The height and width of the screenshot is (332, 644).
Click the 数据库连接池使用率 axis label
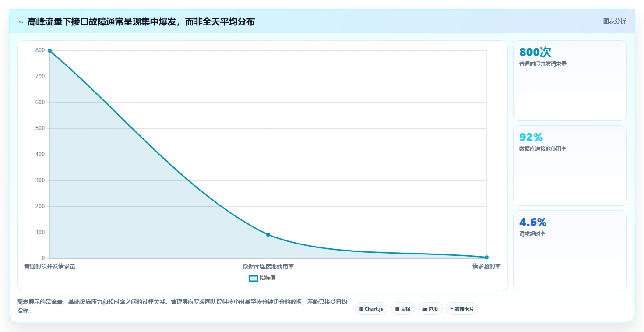268,266
